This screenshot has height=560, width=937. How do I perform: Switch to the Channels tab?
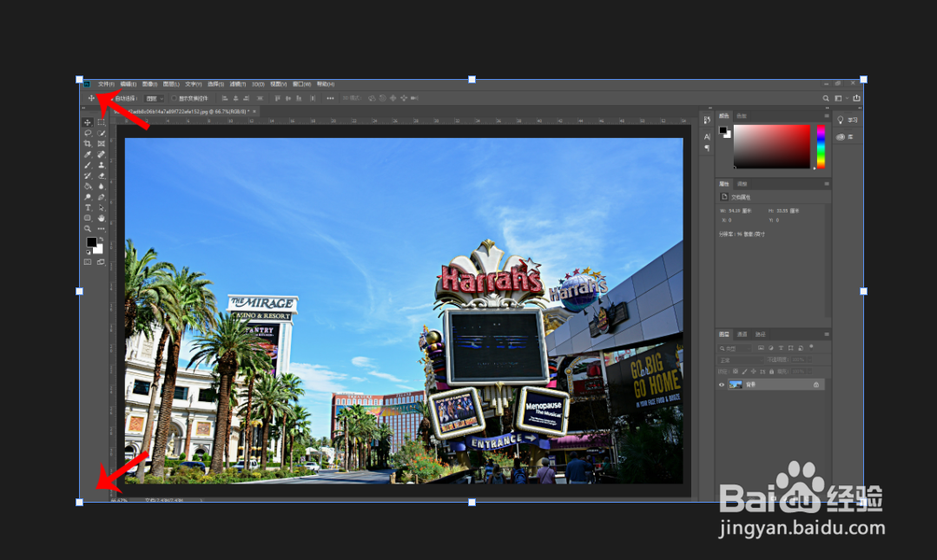(x=742, y=334)
